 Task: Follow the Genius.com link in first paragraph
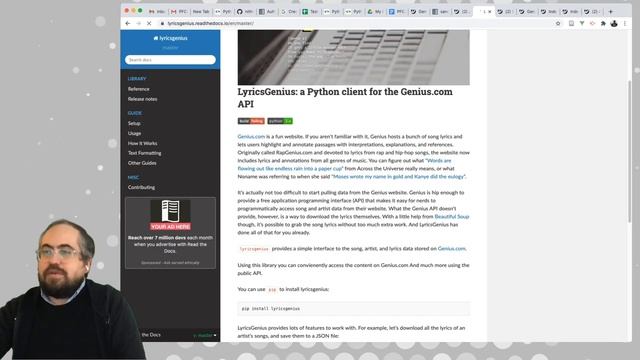251,136
